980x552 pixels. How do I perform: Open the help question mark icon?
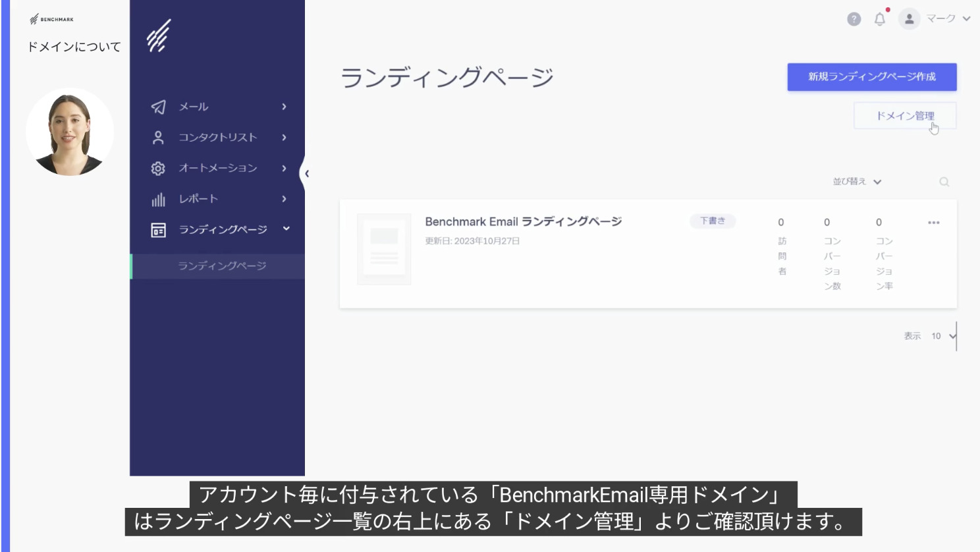click(x=854, y=19)
